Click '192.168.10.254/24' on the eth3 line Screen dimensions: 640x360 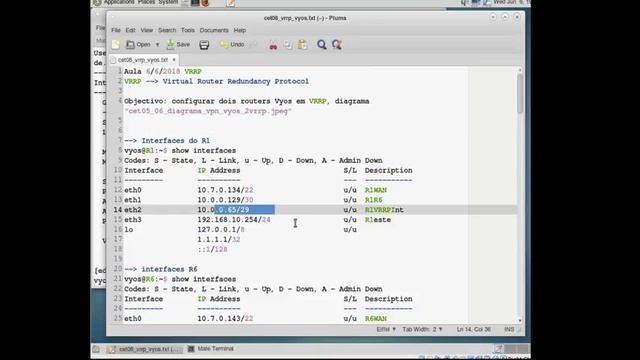click(x=234, y=220)
